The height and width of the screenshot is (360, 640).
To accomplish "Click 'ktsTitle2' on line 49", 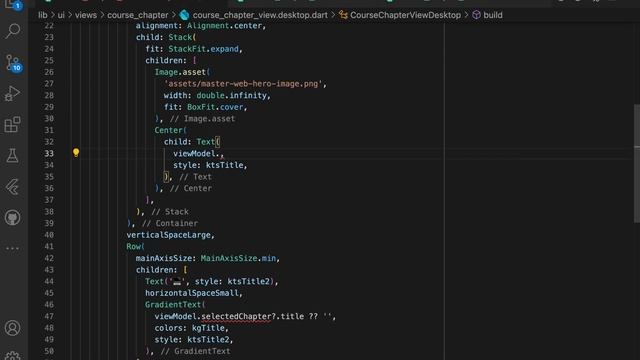I will (208, 340).
